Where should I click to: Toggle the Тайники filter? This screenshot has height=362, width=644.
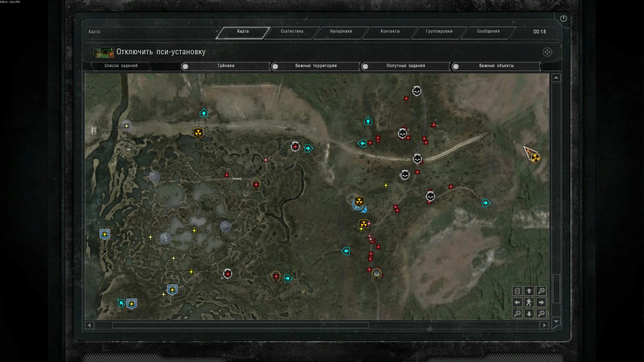185,66
